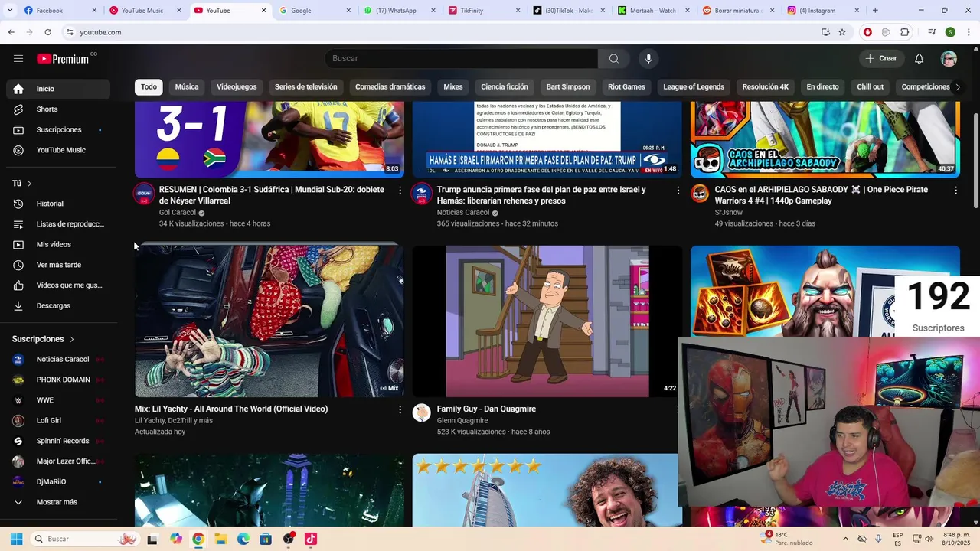This screenshot has height=551, width=980.
Task: Select the En directo chip
Action: click(x=822, y=87)
